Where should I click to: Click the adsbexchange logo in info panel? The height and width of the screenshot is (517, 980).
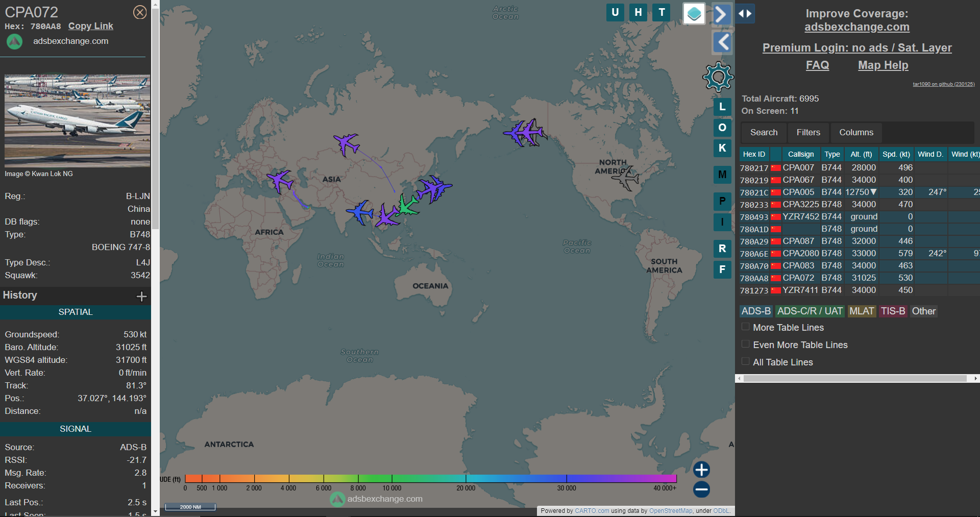[14, 41]
